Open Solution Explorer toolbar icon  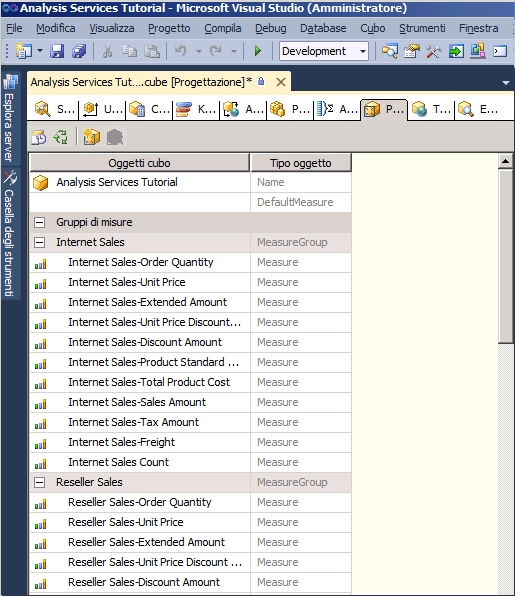pyautogui.click(x=390, y=51)
